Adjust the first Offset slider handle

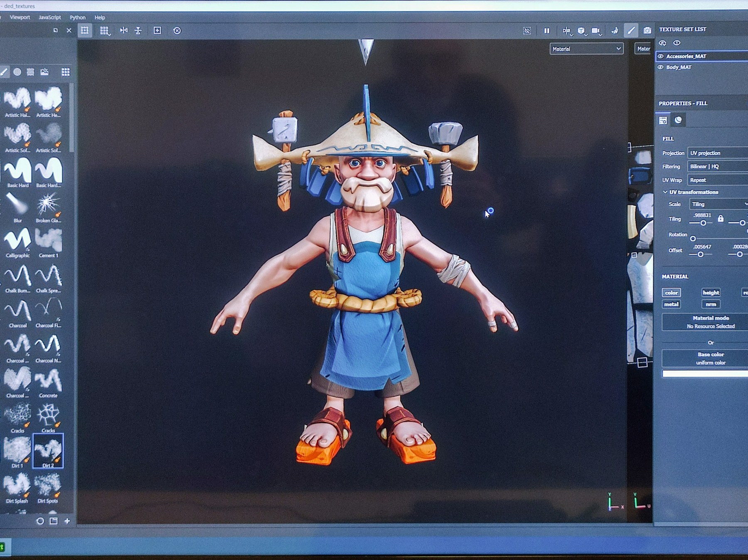(700, 254)
